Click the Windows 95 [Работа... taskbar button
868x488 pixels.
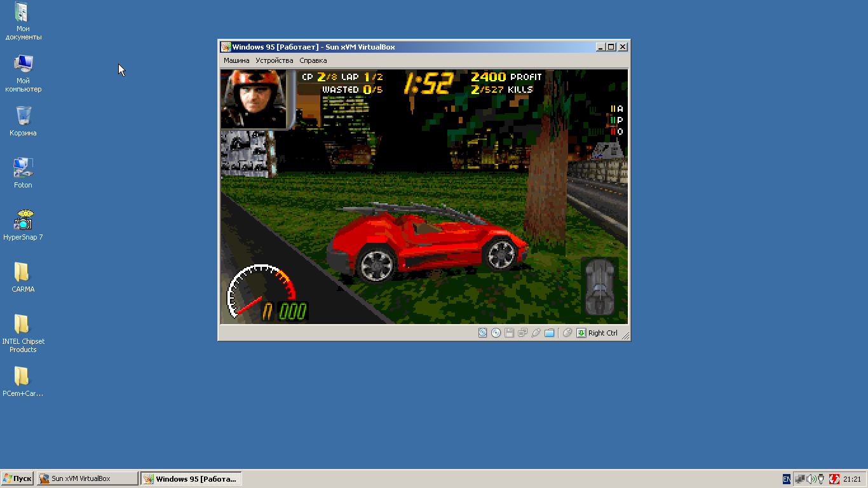click(191, 478)
